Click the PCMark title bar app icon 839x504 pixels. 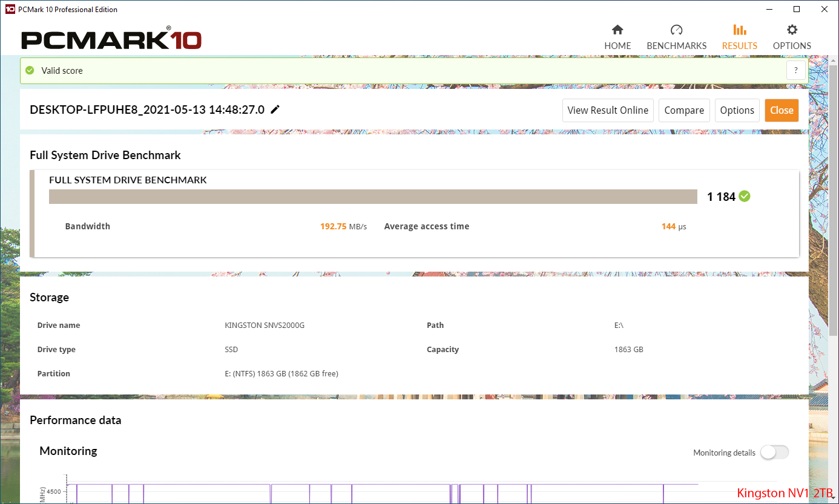10,9
